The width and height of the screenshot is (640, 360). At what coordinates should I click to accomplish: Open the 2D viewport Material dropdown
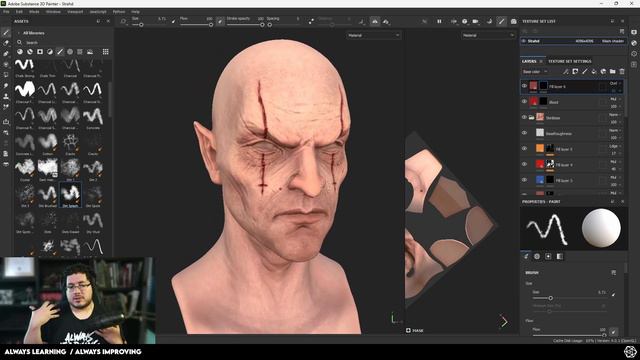[488, 36]
